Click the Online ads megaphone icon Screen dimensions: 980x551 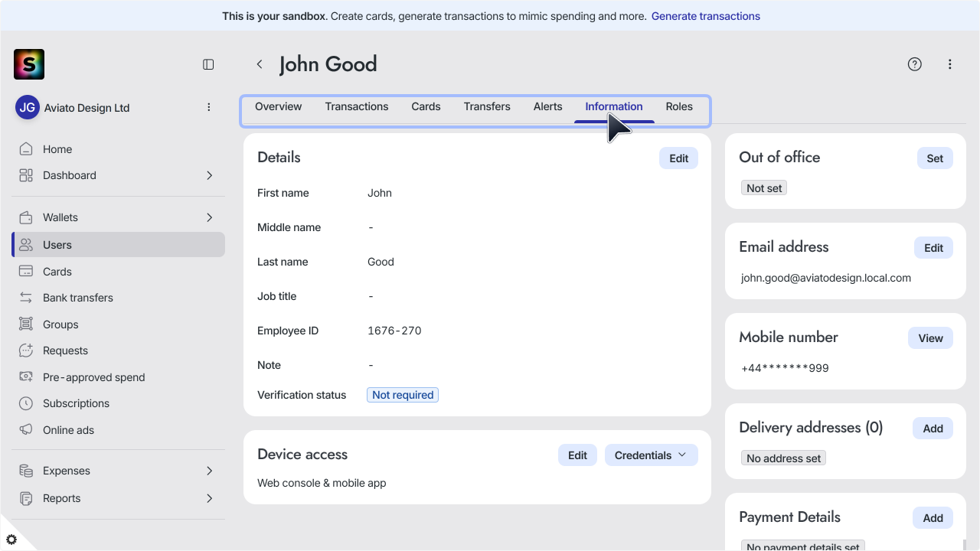(26, 430)
